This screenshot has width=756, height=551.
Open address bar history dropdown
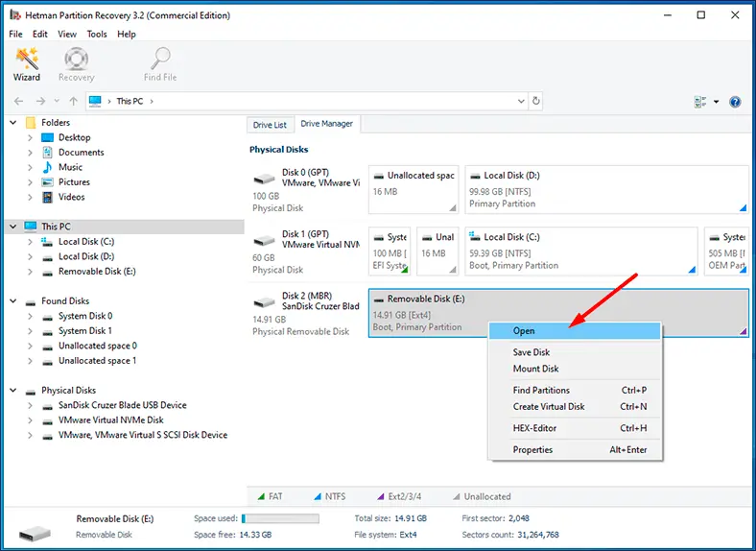(x=521, y=101)
